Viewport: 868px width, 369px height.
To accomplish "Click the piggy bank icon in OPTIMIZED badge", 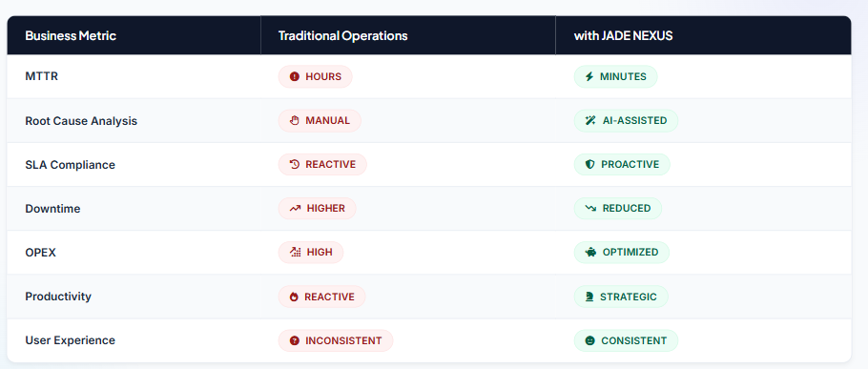I will (x=590, y=253).
